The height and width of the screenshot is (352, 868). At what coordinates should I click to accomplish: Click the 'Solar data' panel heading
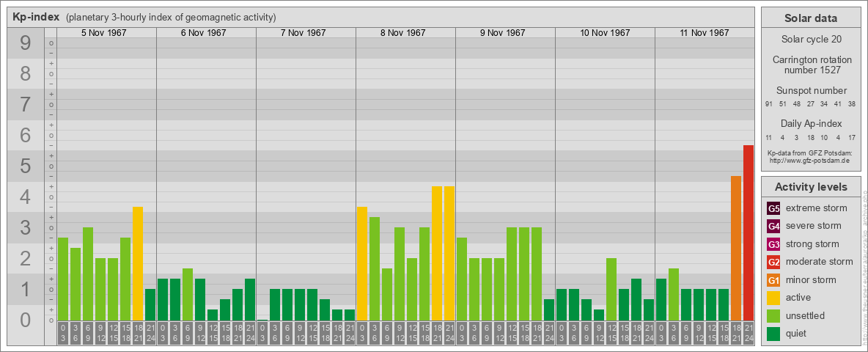click(x=811, y=18)
